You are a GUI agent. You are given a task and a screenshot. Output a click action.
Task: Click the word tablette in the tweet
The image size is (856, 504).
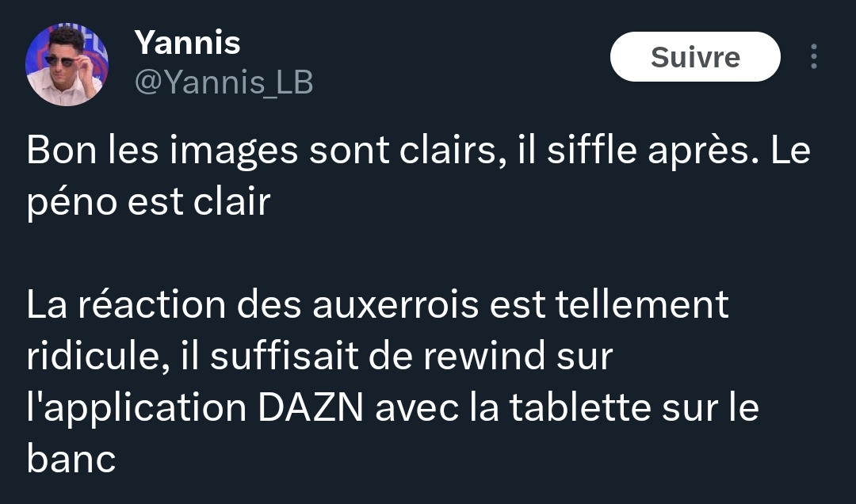click(x=579, y=407)
